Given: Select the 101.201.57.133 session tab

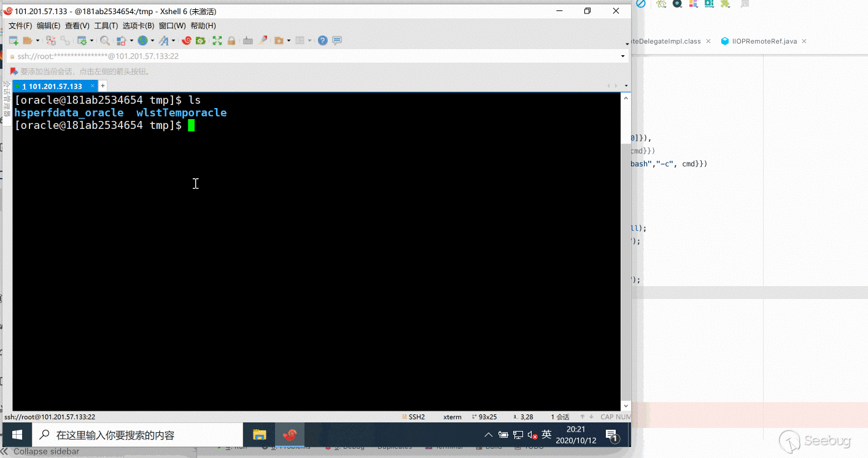Looking at the screenshot, I should [x=55, y=86].
